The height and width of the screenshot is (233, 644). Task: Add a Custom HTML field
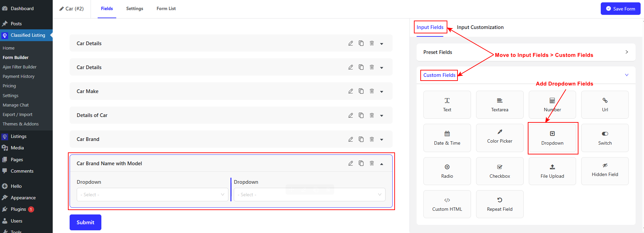click(x=447, y=204)
